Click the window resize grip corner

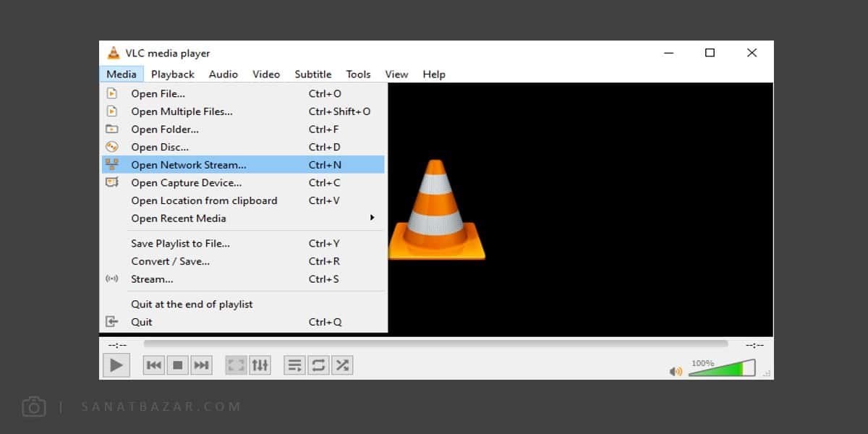(768, 374)
